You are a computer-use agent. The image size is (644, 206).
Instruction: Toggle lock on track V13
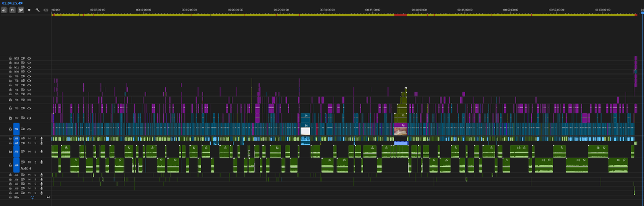coord(10,58)
